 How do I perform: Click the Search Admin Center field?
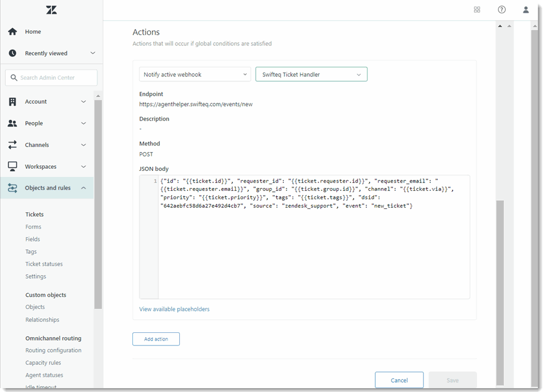click(x=51, y=77)
